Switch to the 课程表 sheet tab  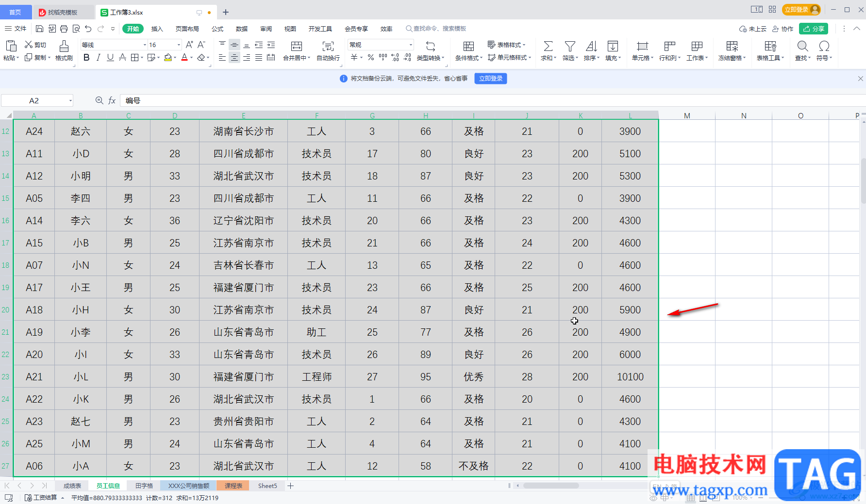pyautogui.click(x=233, y=486)
